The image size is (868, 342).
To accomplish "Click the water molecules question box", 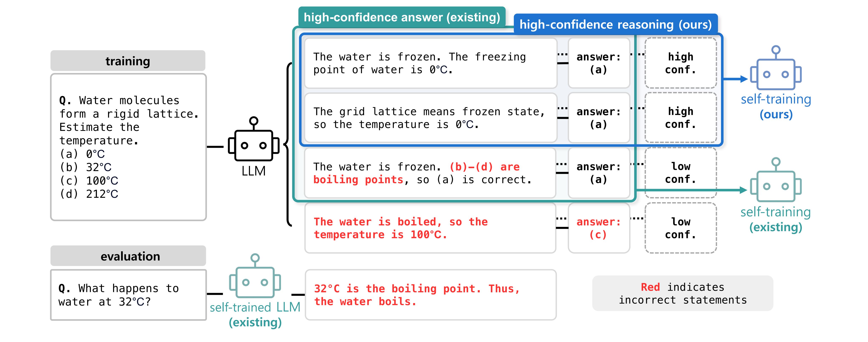I will [128, 147].
